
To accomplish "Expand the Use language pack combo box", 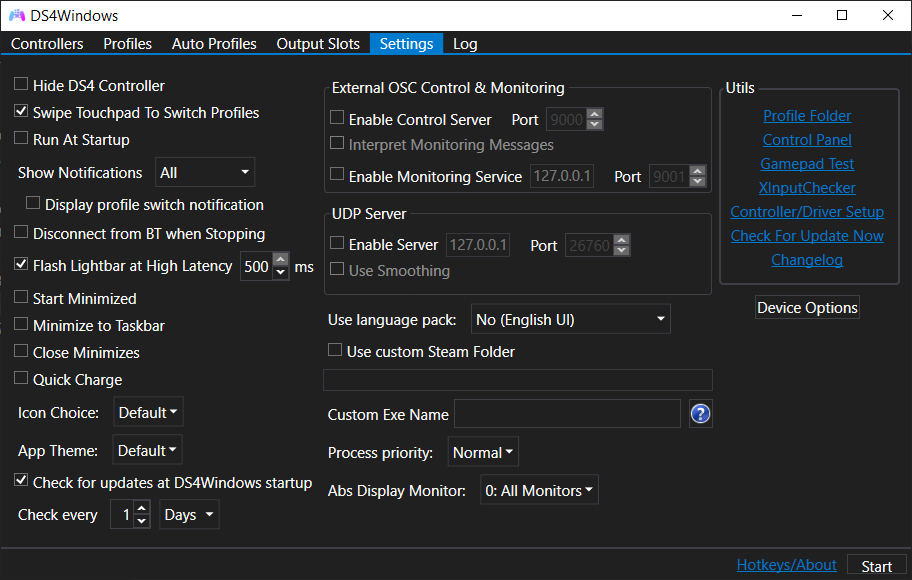I will coord(570,320).
